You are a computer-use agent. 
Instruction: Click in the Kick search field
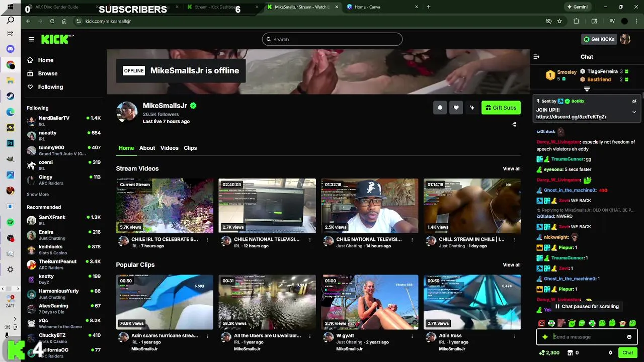(332, 39)
